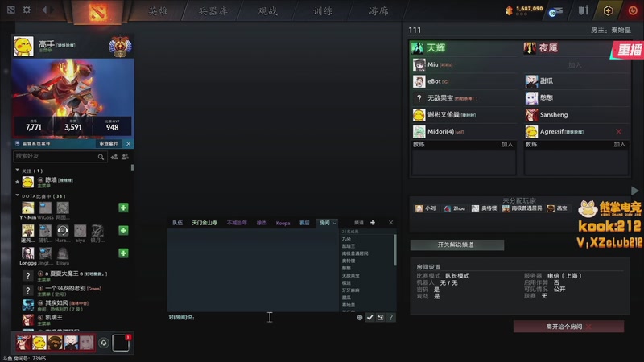
Task: Join as Dire coach via 加入
Action: (x=620, y=145)
